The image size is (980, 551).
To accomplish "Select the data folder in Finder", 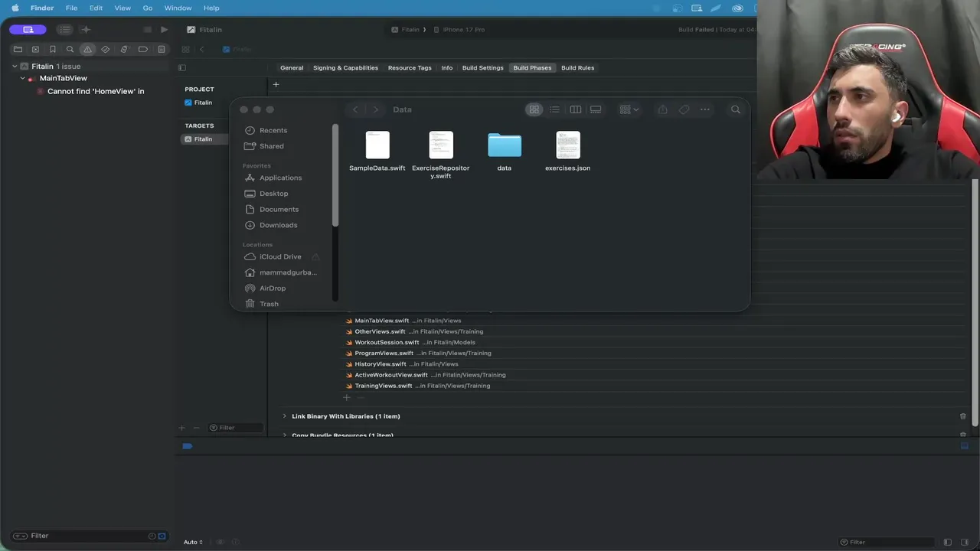I will click(x=505, y=152).
